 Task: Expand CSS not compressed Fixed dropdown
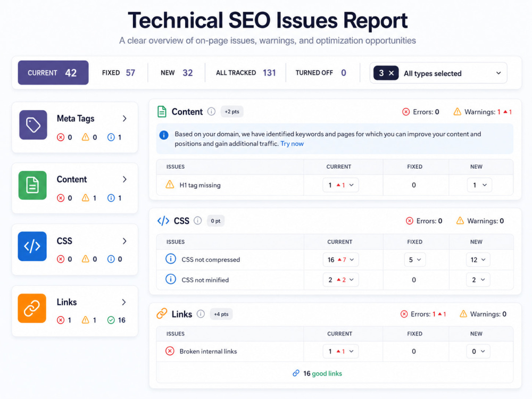tap(414, 260)
